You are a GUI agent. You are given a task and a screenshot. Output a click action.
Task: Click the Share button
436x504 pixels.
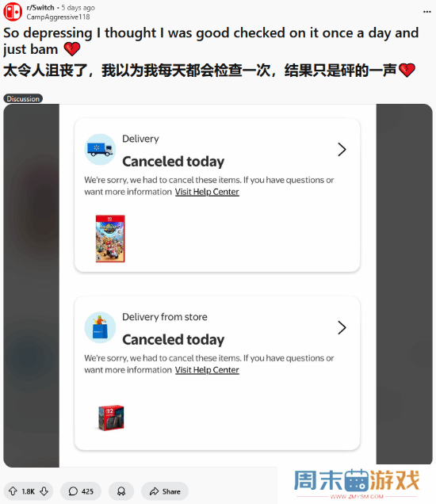click(x=165, y=491)
